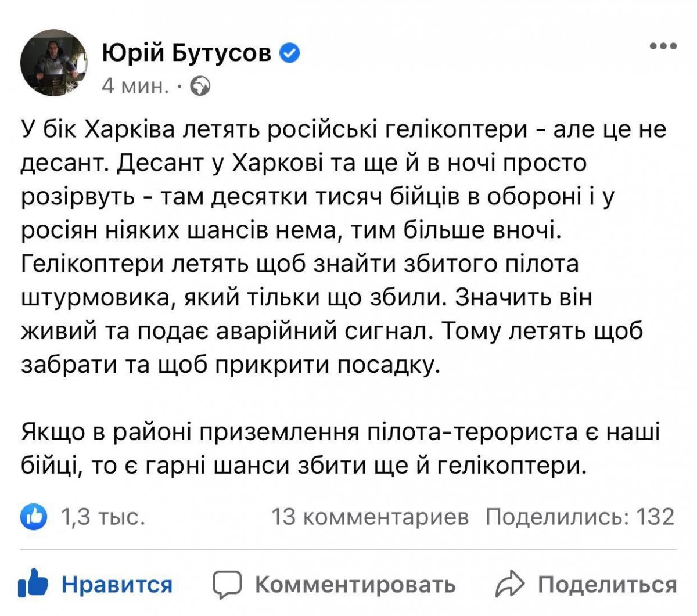Click the speech bubble comment icon
The image size is (697, 616).
[x=227, y=584]
